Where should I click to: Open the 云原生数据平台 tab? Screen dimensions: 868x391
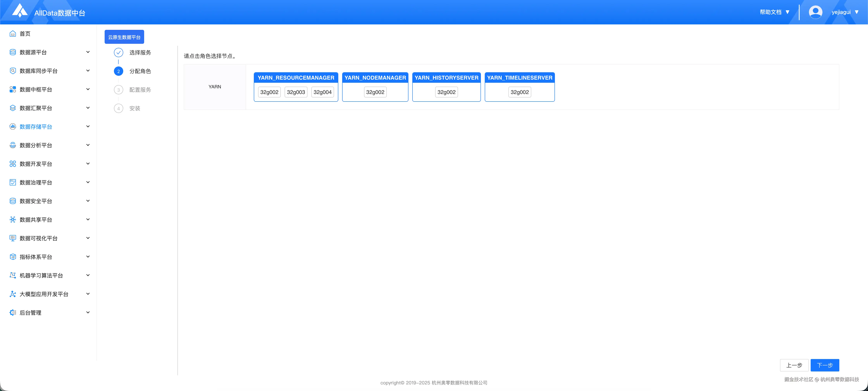pyautogui.click(x=124, y=37)
